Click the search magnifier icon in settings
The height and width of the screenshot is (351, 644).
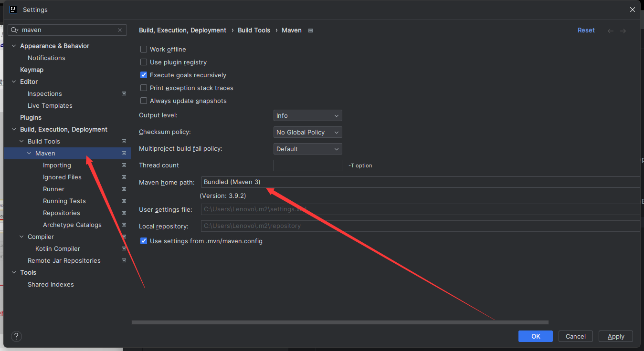(x=15, y=30)
